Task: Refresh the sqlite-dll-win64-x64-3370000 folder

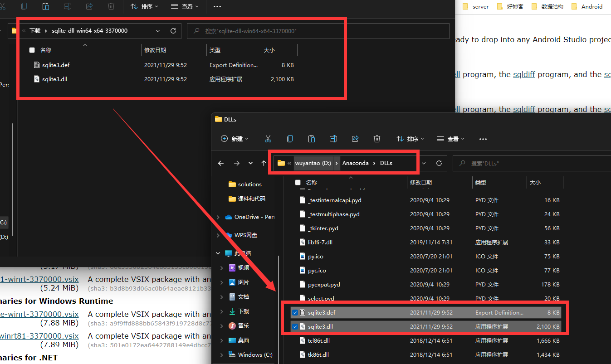Action: [173, 31]
